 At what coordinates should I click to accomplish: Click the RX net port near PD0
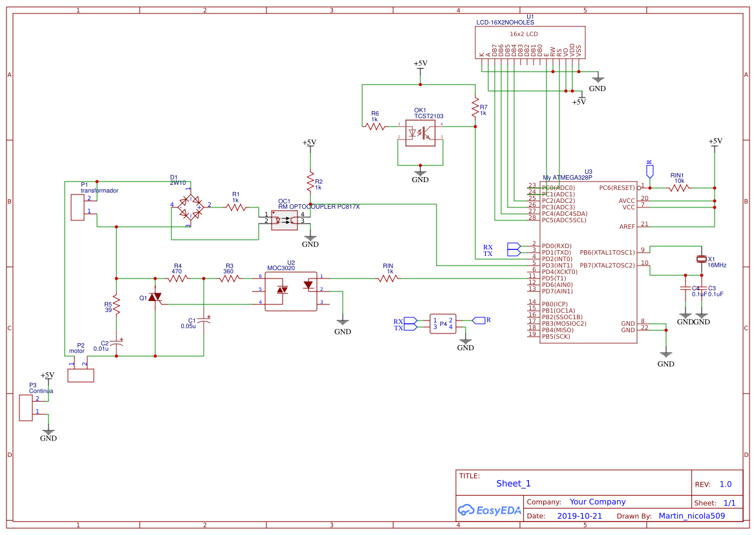click(x=514, y=246)
